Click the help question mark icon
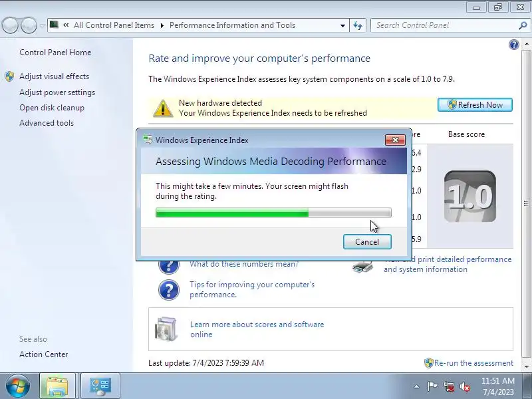This screenshot has width=532, height=399. coord(513,45)
